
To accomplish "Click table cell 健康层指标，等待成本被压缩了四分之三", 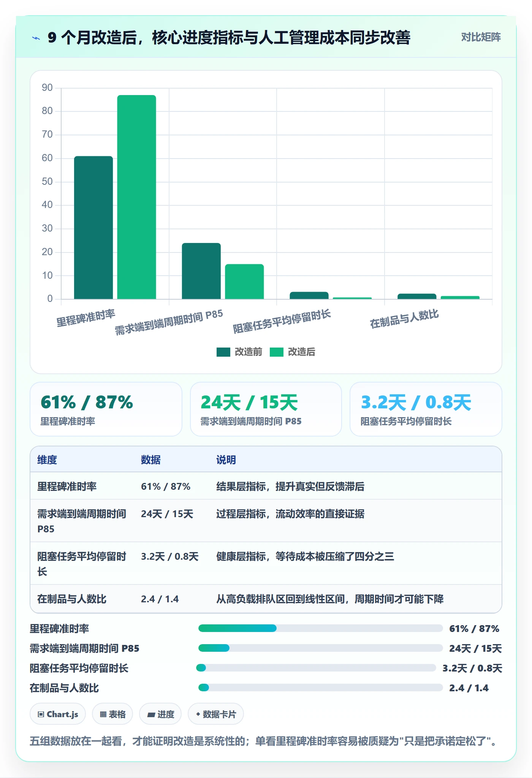I will (305, 556).
